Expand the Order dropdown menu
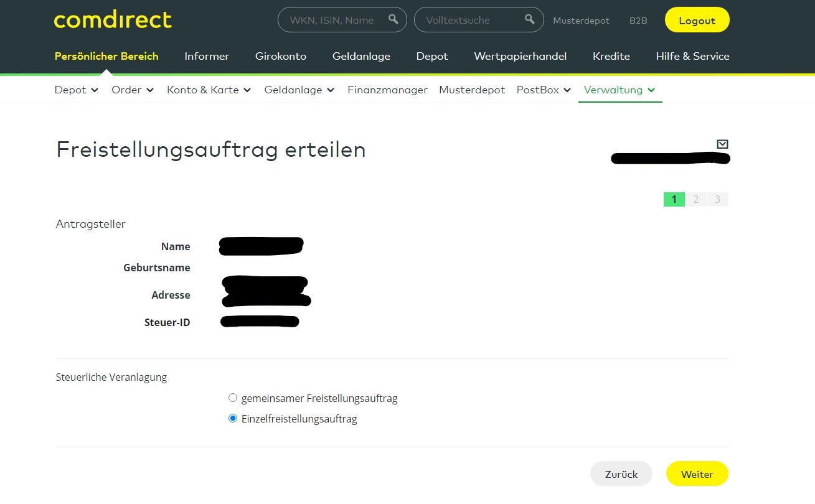The height and width of the screenshot is (504, 815). click(133, 90)
